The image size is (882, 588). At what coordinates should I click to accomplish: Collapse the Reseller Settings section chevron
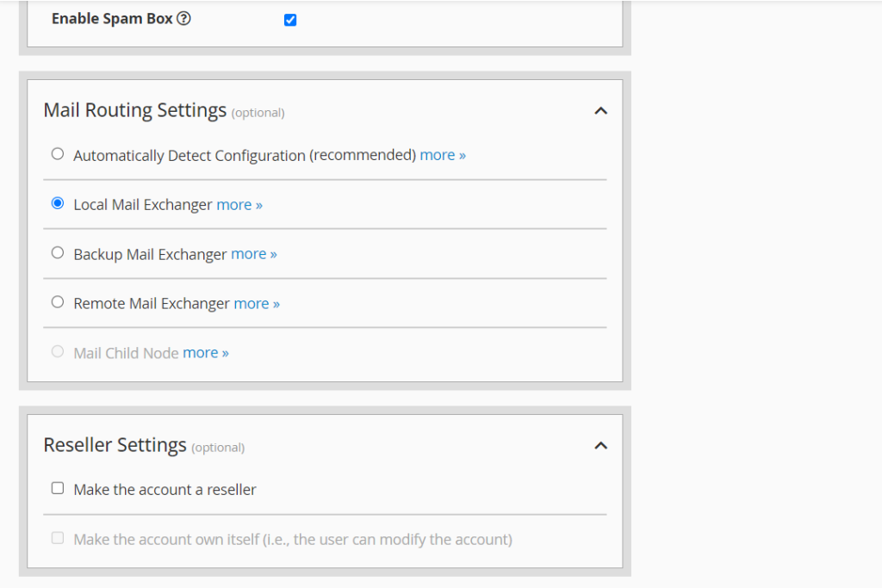coord(601,446)
